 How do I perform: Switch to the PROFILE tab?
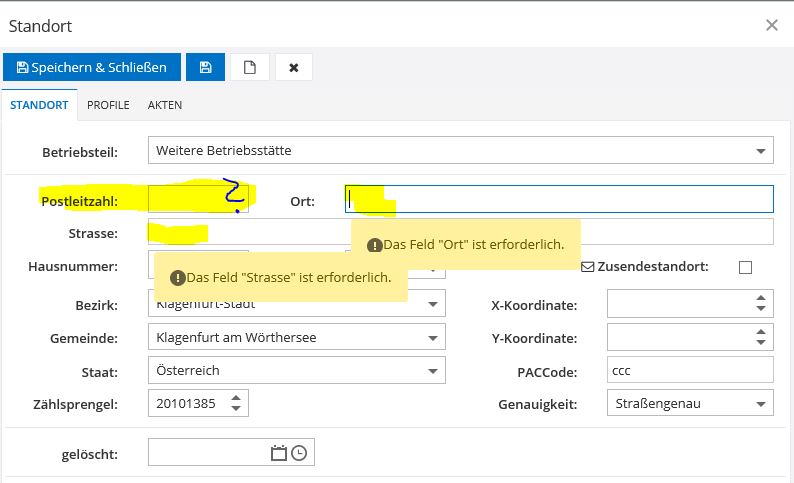click(x=108, y=105)
